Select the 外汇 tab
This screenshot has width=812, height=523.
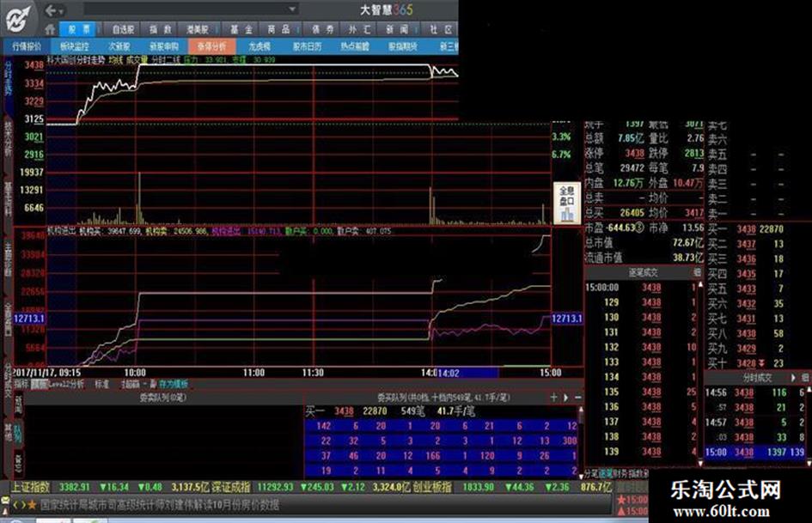point(359,29)
